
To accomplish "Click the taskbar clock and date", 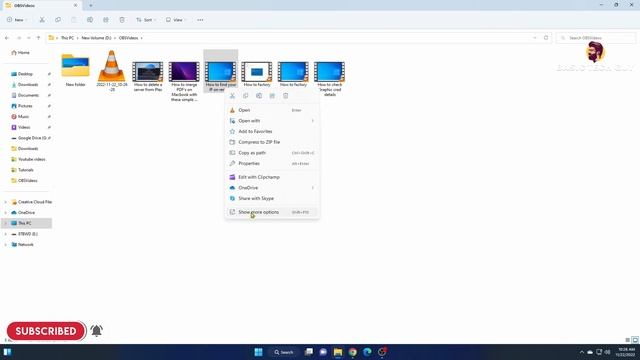I will click(625, 352).
